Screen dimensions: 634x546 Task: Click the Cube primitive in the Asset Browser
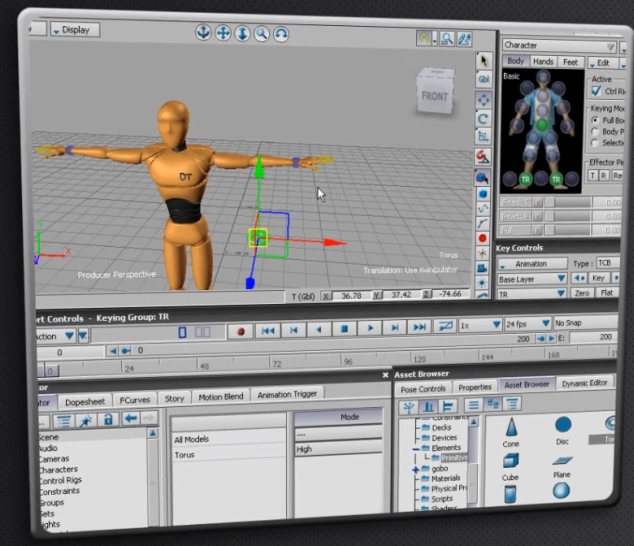pos(510,467)
